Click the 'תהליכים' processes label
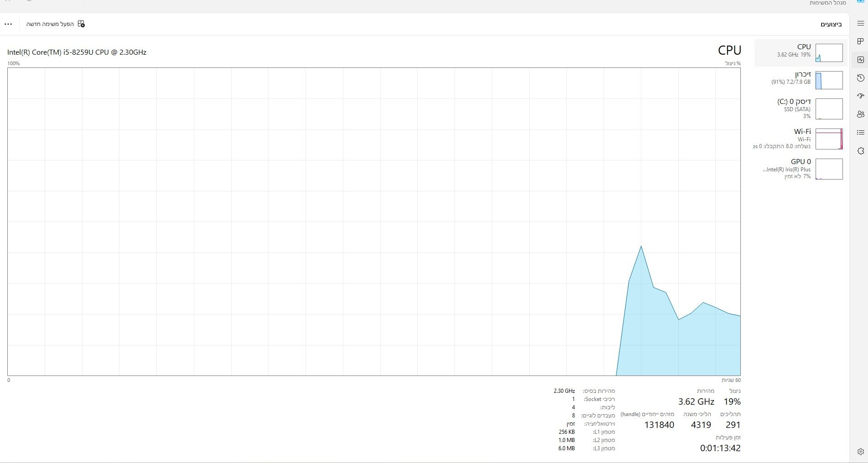The height and width of the screenshot is (463, 868). [x=730, y=414]
